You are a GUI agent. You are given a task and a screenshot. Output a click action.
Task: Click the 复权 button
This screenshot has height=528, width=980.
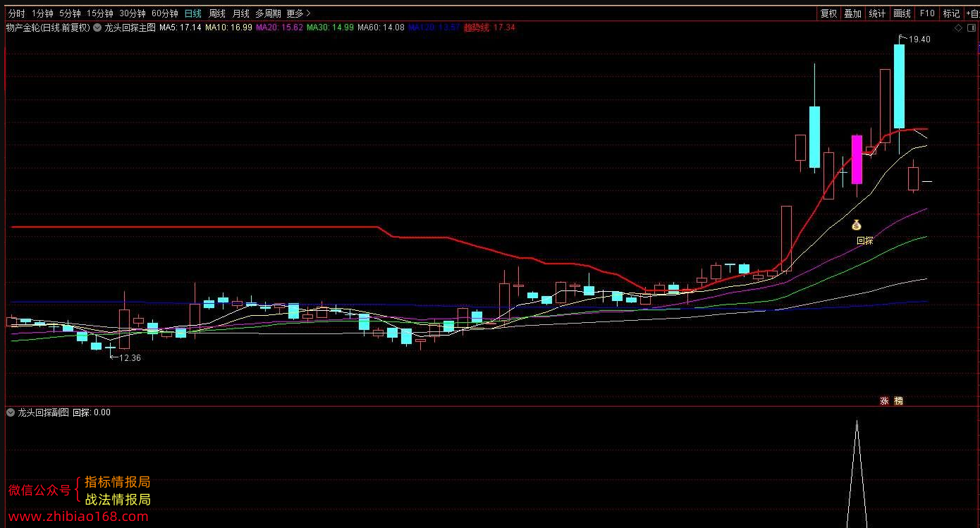(828, 13)
